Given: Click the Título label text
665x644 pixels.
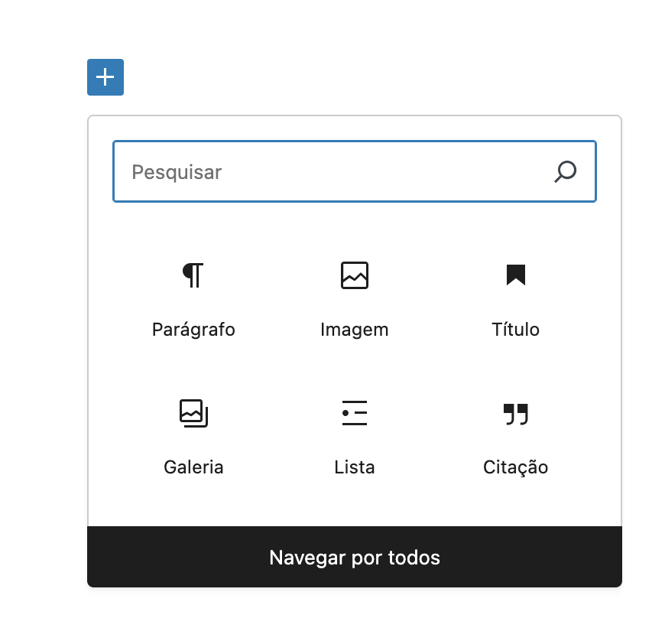Looking at the screenshot, I should point(516,330).
